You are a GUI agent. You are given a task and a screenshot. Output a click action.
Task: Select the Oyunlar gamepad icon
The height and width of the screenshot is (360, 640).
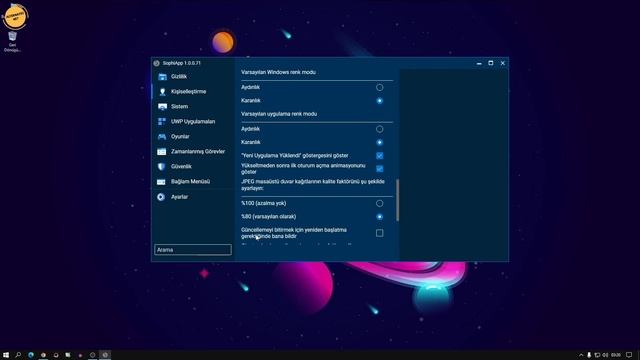point(162,137)
